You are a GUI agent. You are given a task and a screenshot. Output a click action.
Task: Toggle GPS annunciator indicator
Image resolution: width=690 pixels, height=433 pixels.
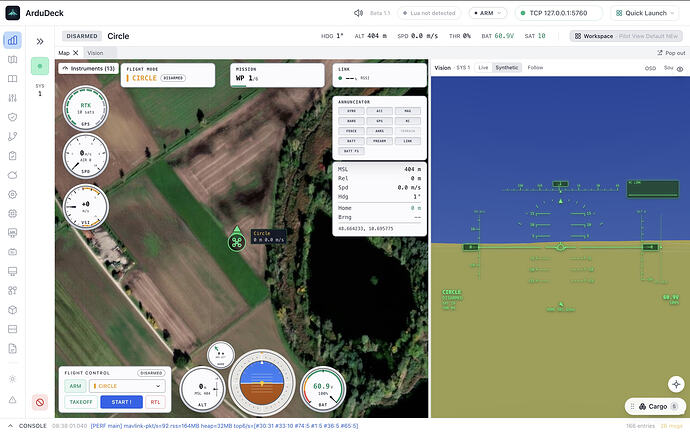pyautogui.click(x=379, y=121)
